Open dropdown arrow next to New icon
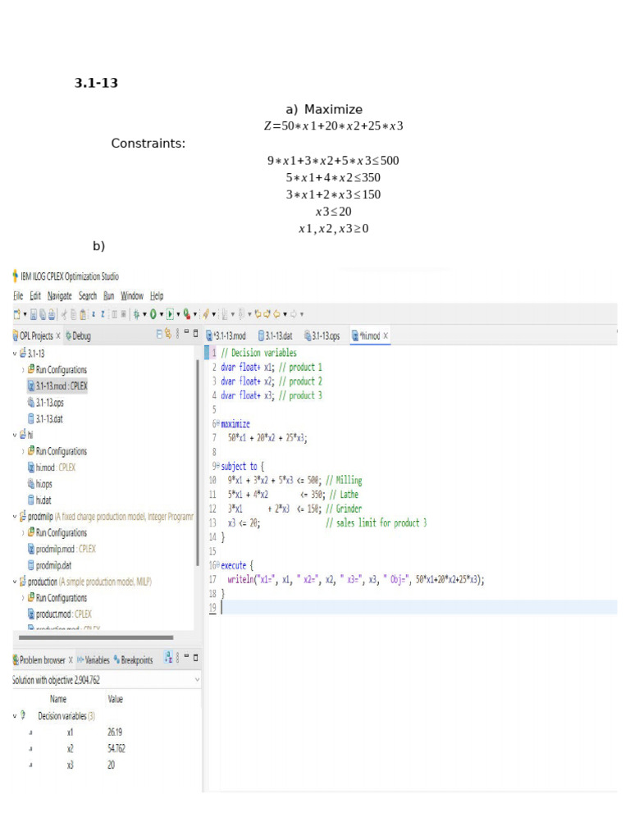Viewport: 630px width, 840px height. tap(25, 314)
